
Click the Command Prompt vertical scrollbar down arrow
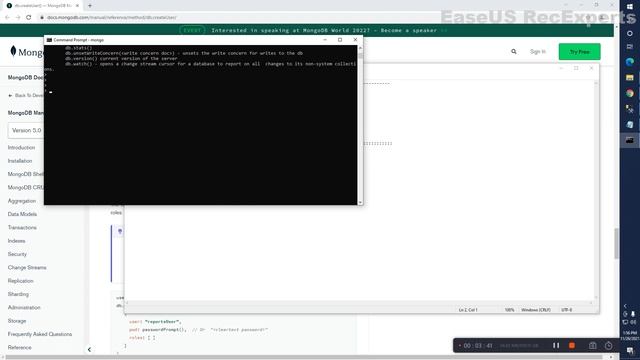(360, 202)
